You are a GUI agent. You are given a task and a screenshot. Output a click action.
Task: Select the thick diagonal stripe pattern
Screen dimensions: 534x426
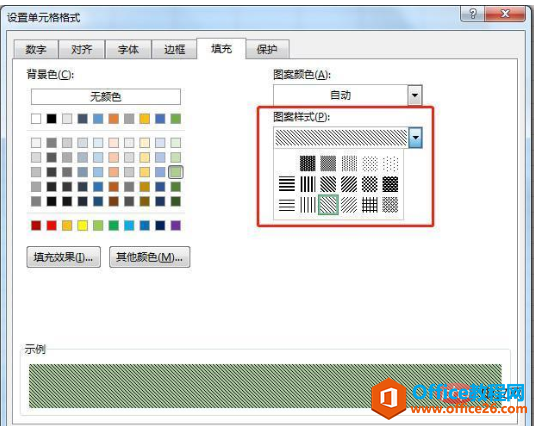[349, 184]
